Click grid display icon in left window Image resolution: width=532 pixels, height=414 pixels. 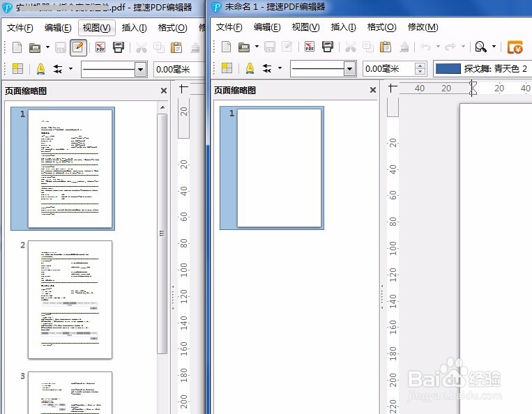17,69
